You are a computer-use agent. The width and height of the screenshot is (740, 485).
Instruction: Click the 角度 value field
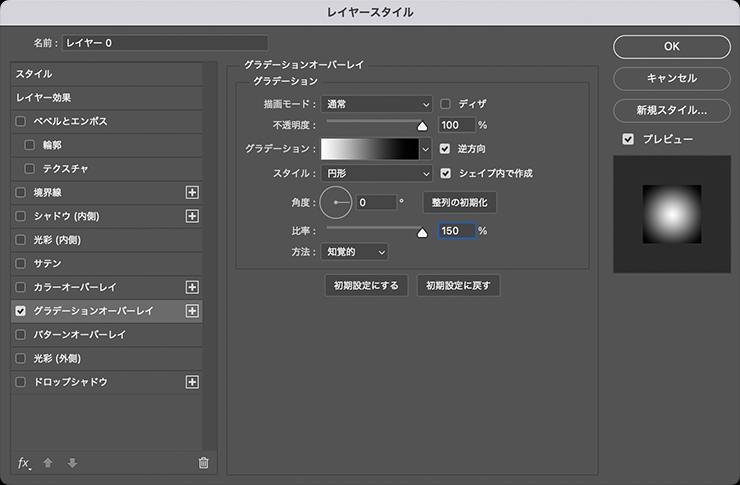(376, 202)
